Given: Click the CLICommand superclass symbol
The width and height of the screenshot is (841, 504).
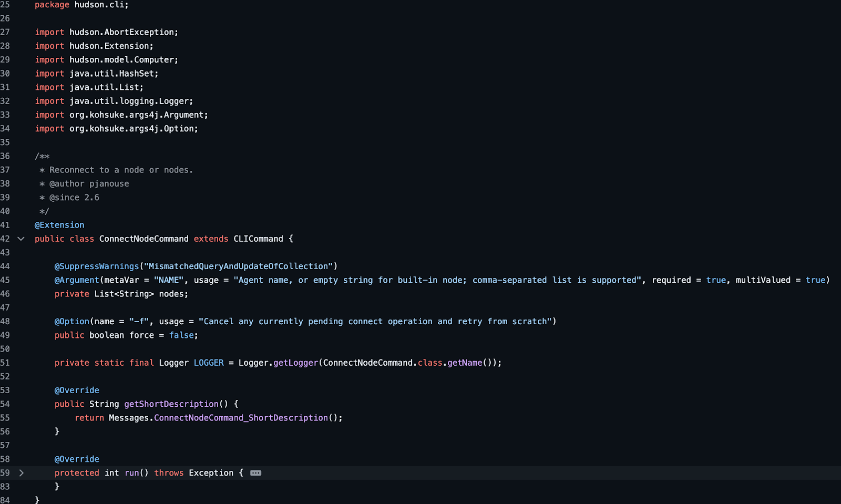Looking at the screenshot, I should [x=258, y=239].
